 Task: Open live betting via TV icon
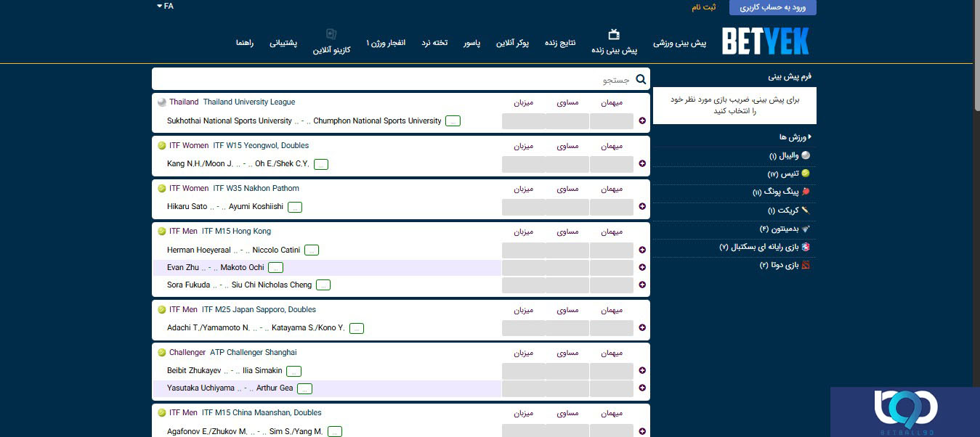tap(614, 34)
